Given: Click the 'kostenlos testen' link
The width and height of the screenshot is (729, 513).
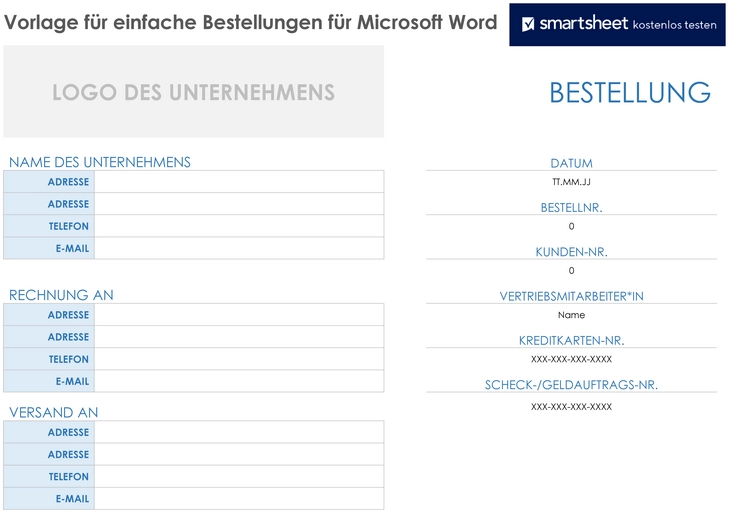Looking at the screenshot, I should click(675, 25).
